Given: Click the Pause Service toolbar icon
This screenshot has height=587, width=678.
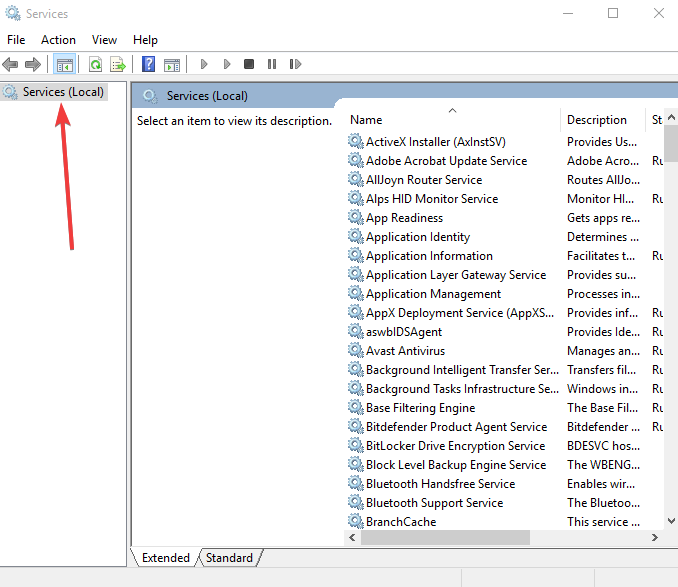Looking at the screenshot, I should 272,64.
